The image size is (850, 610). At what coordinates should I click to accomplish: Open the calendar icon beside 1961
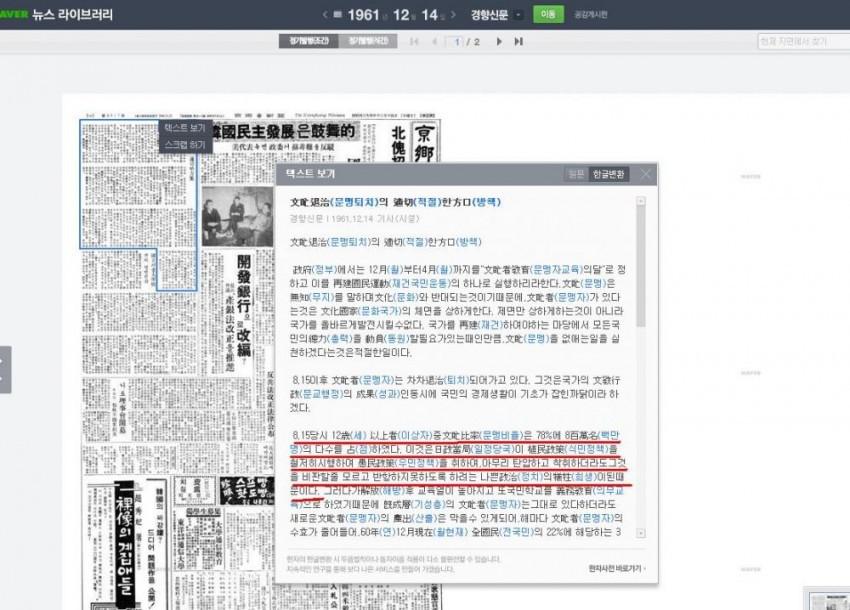(x=336, y=15)
